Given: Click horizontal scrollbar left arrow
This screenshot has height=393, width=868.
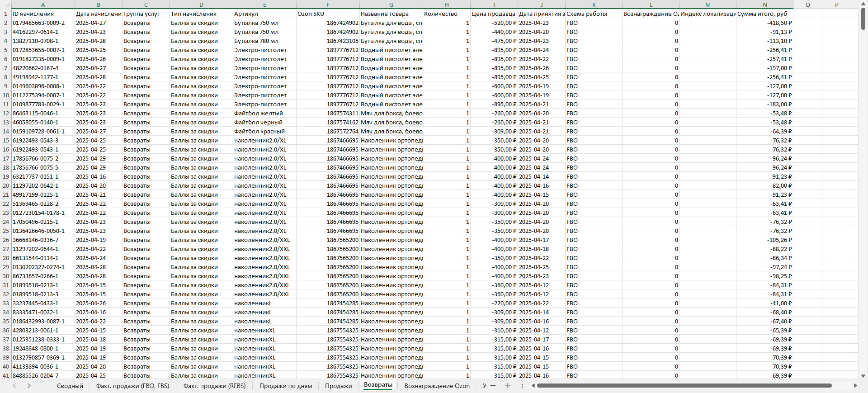Looking at the screenshot, I should [x=533, y=386].
